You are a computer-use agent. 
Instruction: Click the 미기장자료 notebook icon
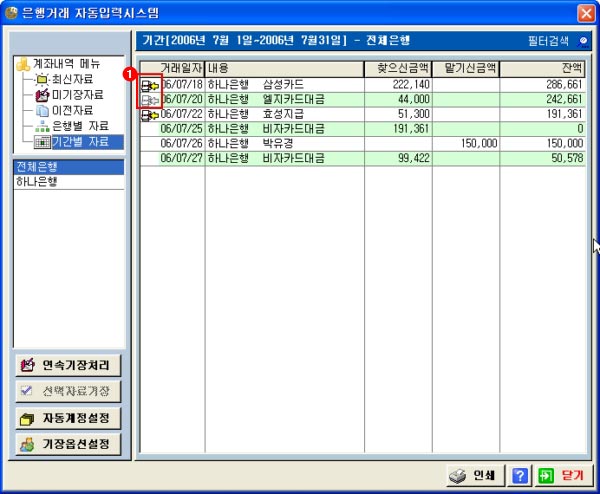(42, 95)
